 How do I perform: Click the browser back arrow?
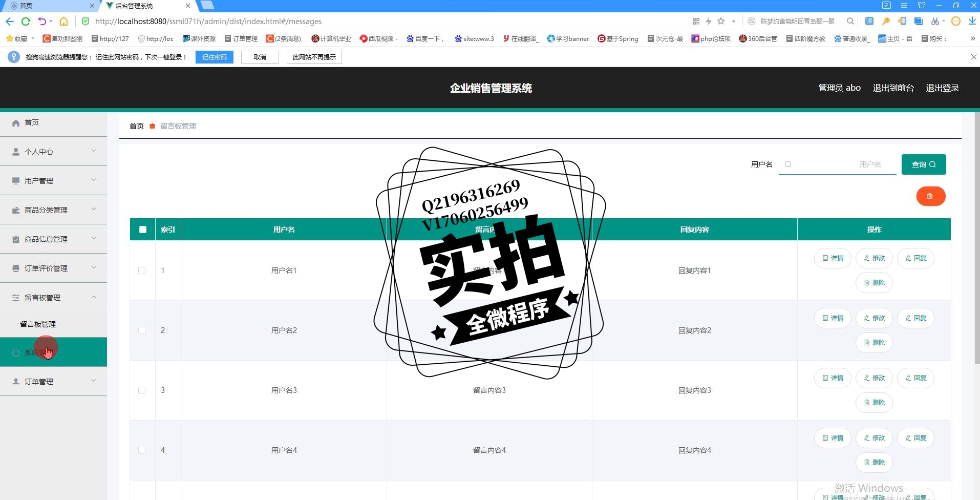pyautogui.click(x=10, y=22)
